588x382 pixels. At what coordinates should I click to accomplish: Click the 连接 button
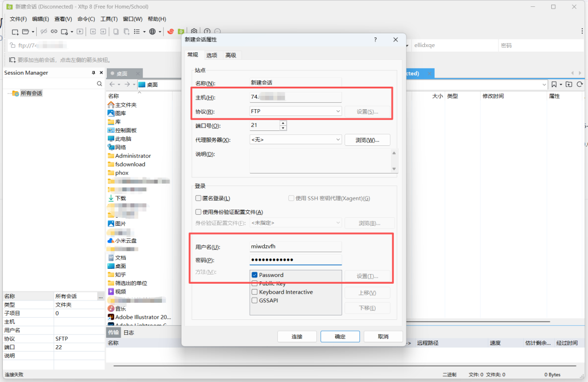coord(297,337)
